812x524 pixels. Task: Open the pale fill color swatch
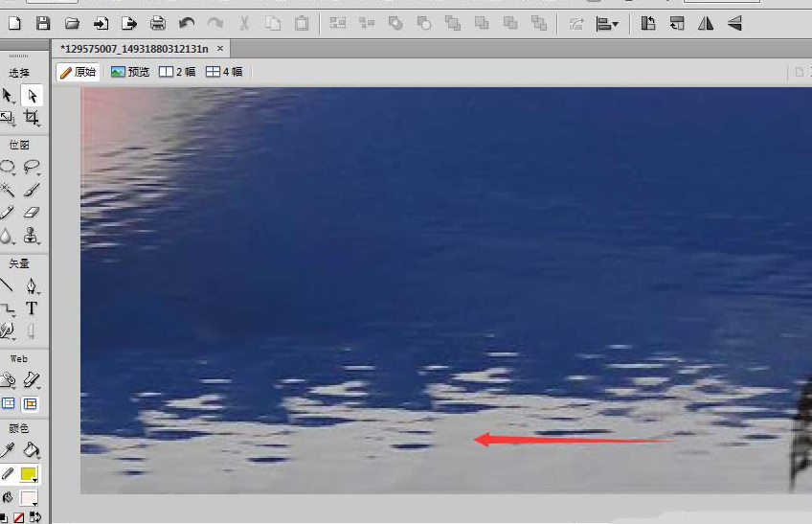tap(29, 498)
